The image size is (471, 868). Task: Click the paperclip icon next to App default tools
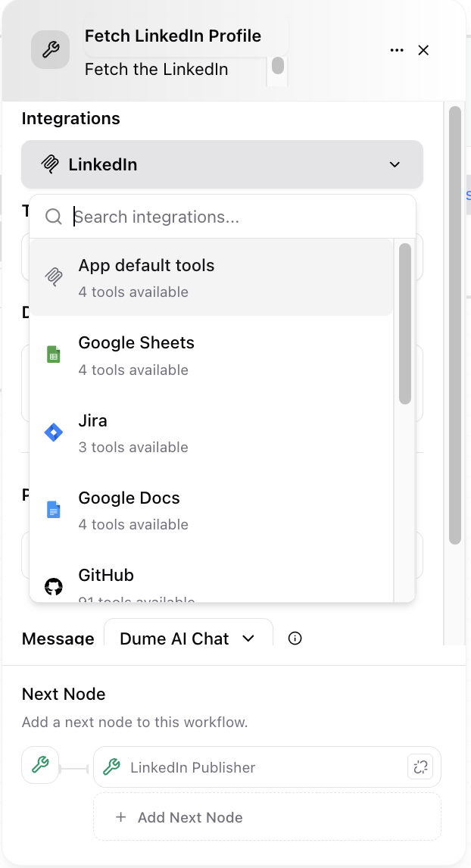[x=53, y=276]
